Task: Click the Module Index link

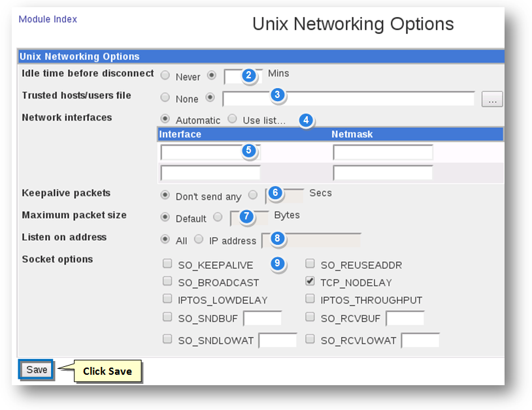Action: tap(48, 20)
